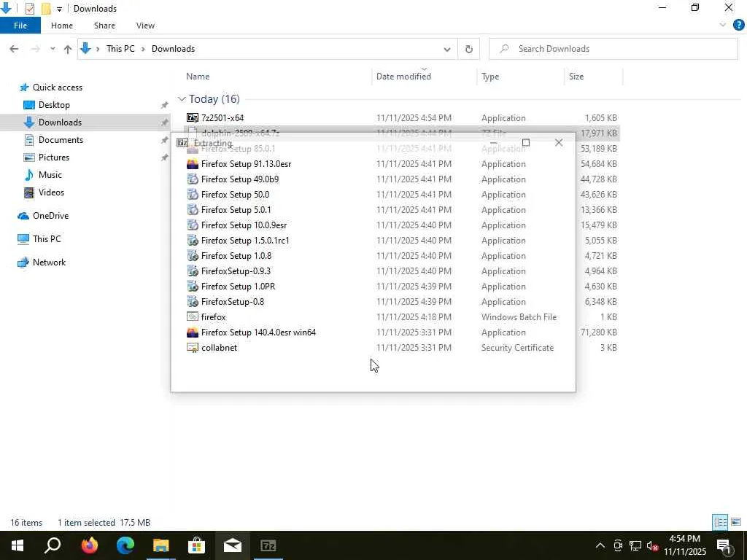Select Firefox Setup 5.0.1 file
This screenshot has width=747, height=560.
point(236,209)
